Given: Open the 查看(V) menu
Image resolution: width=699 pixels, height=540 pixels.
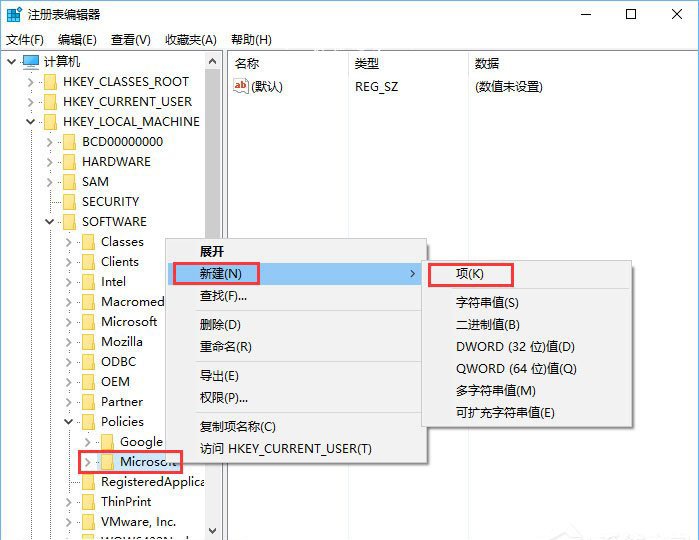Looking at the screenshot, I should (x=131, y=40).
